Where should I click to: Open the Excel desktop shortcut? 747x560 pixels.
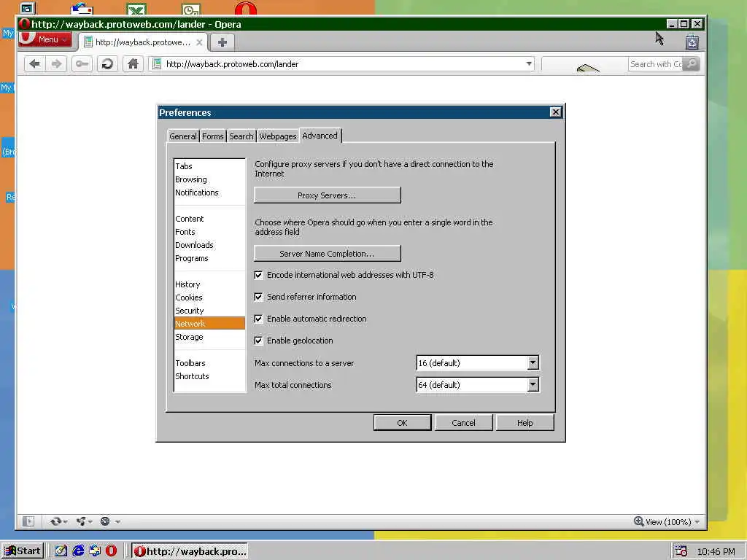coord(136,9)
